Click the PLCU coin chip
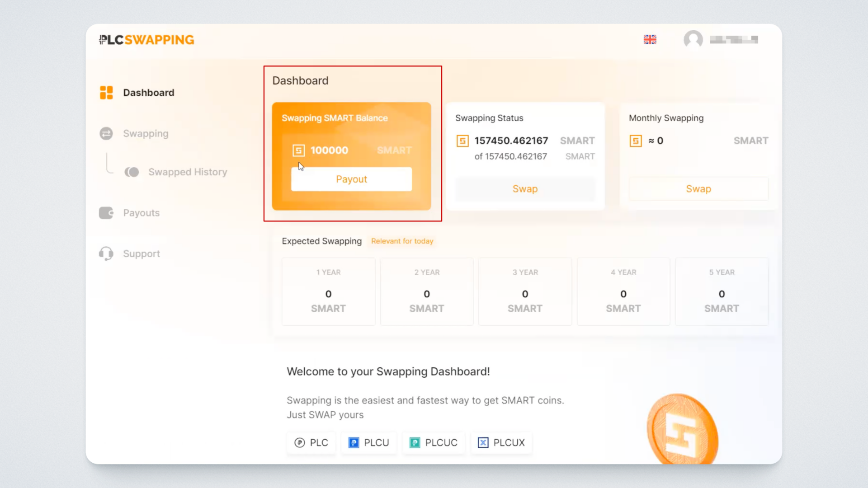 (368, 442)
